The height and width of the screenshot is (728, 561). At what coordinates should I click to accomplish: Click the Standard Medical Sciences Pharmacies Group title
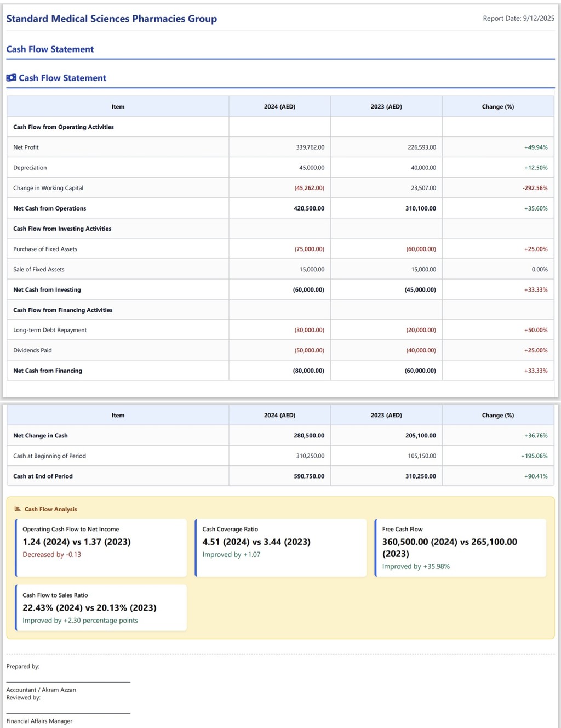(x=111, y=19)
